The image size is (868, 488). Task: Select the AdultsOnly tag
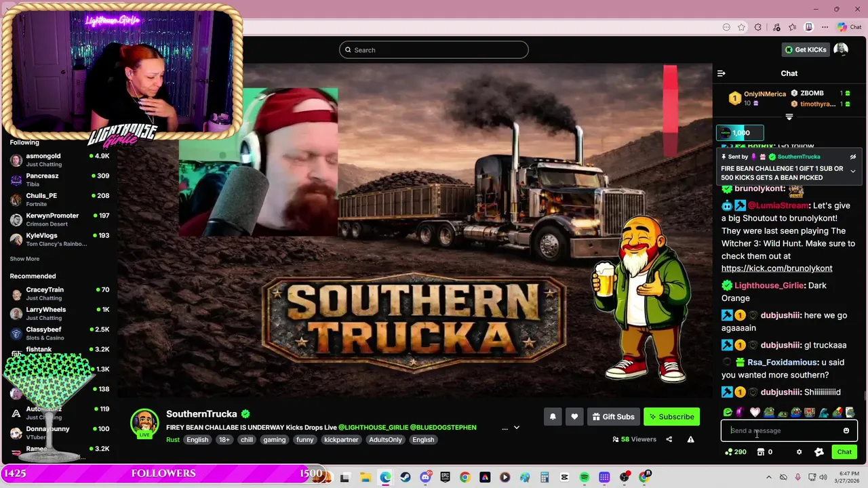[385, 439]
